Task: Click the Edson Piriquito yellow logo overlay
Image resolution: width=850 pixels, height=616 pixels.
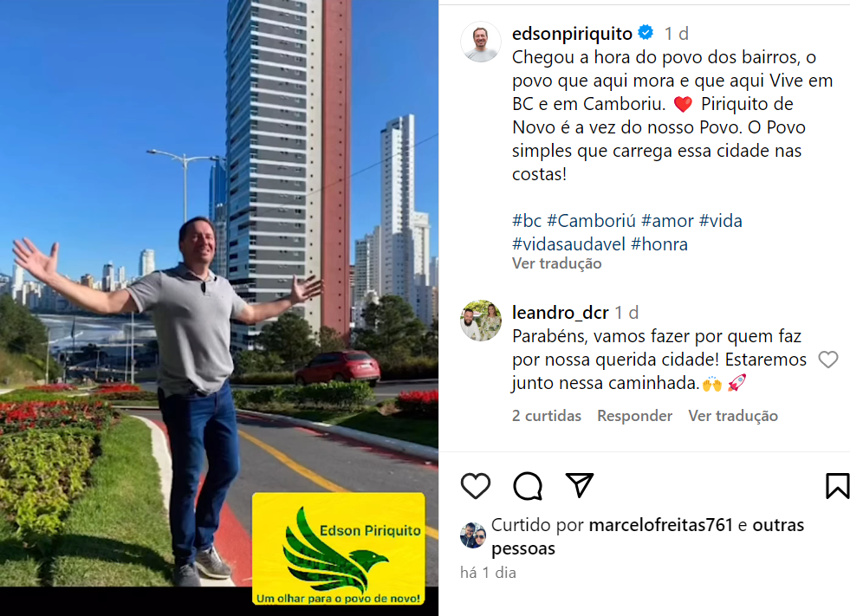Action: tap(338, 548)
